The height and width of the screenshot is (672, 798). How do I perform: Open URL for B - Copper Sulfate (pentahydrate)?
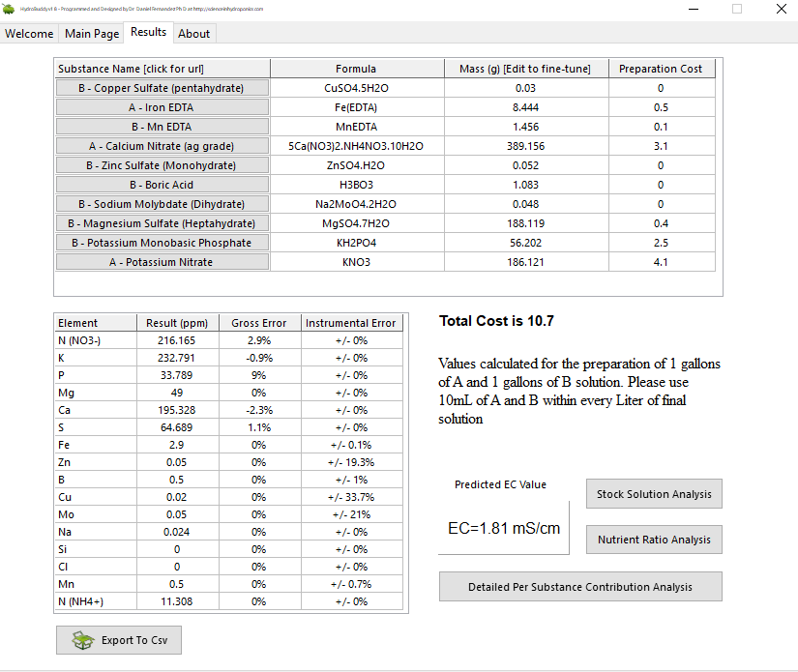point(163,88)
